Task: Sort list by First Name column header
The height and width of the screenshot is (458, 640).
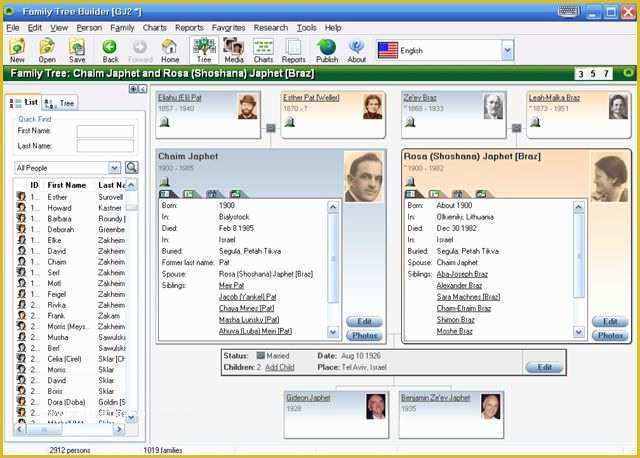Action: click(x=67, y=185)
